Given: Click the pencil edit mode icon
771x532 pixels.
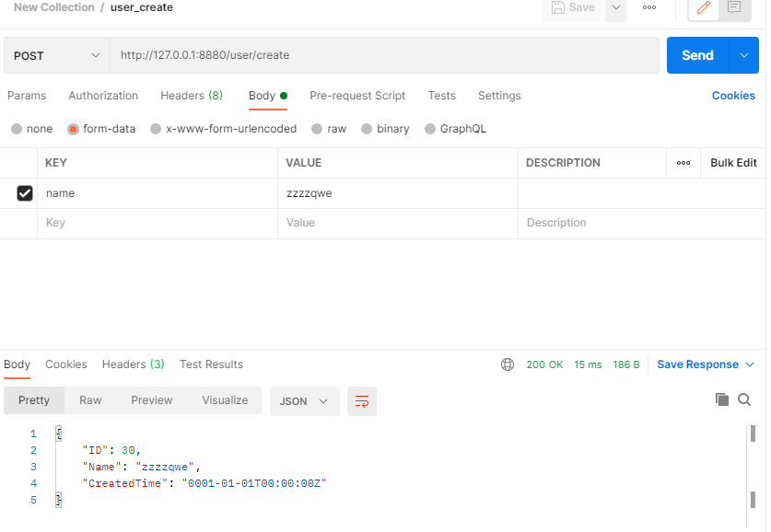Looking at the screenshot, I should pyautogui.click(x=705, y=8).
